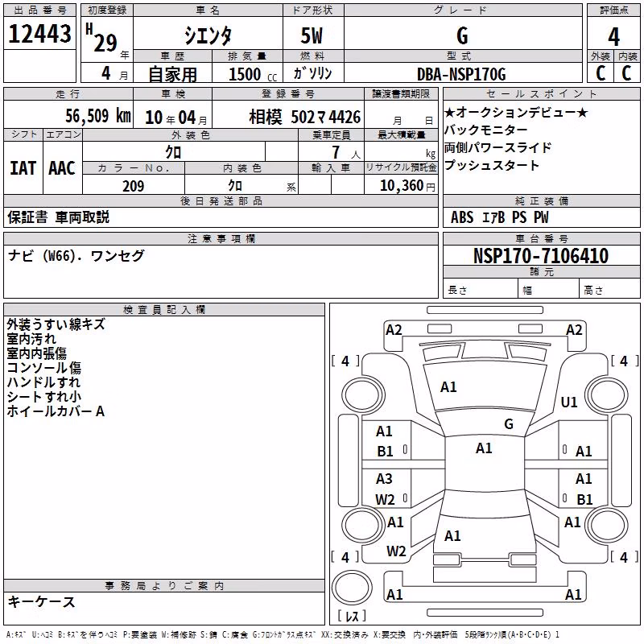Click the 長さ dimension cell
Screen dimensions: 644x644
point(480,290)
